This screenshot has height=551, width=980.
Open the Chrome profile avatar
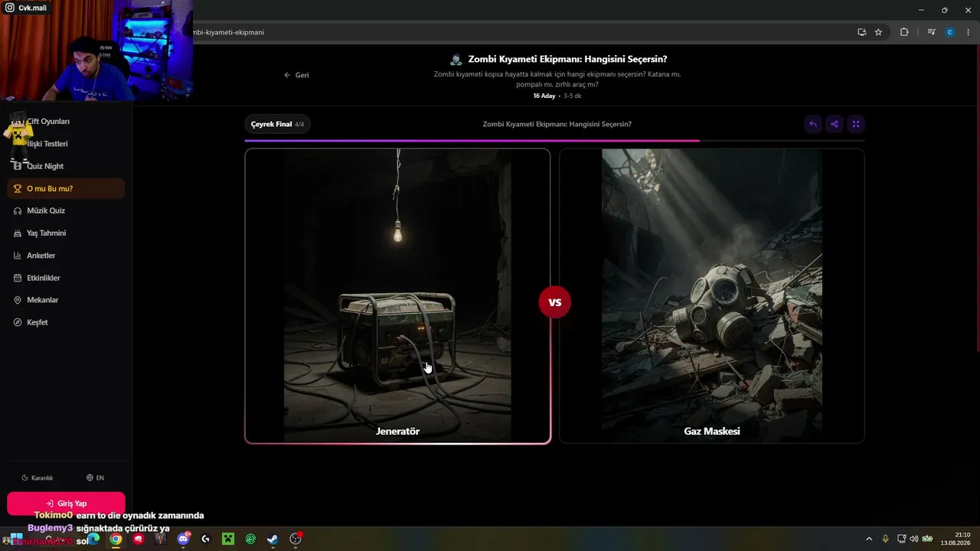pos(950,32)
